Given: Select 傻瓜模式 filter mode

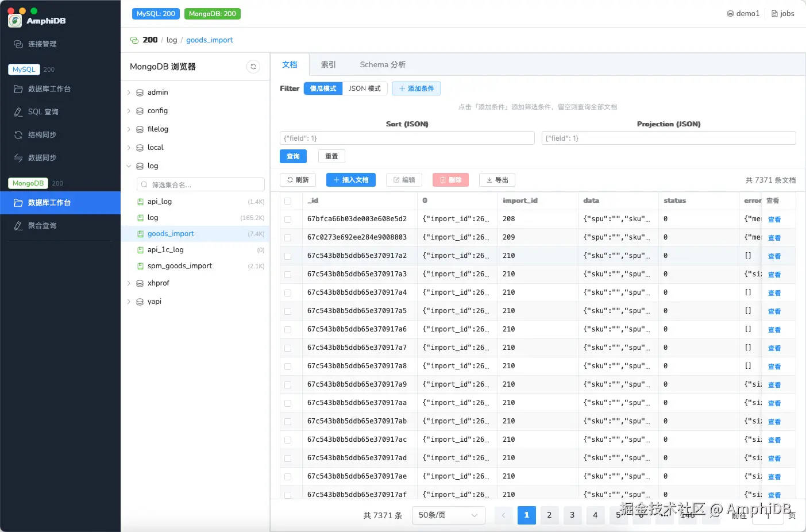Looking at the screenshot, I should click(323, 88).
